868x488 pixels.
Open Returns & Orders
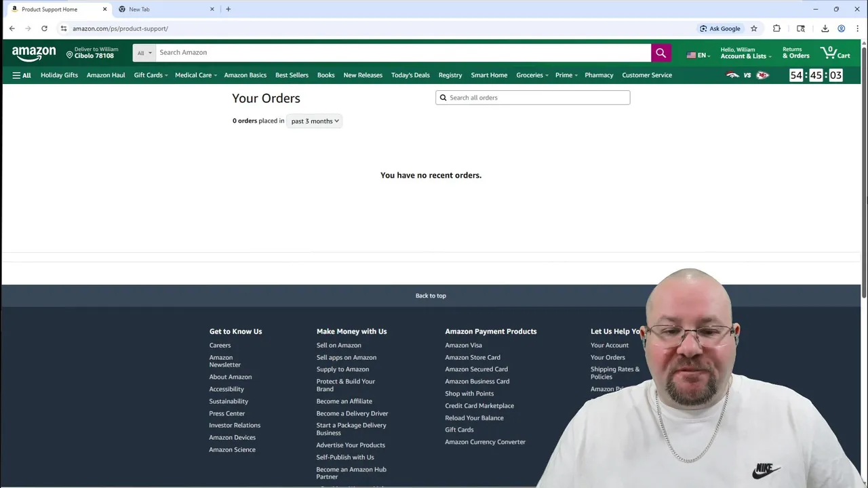click(796, 53)
